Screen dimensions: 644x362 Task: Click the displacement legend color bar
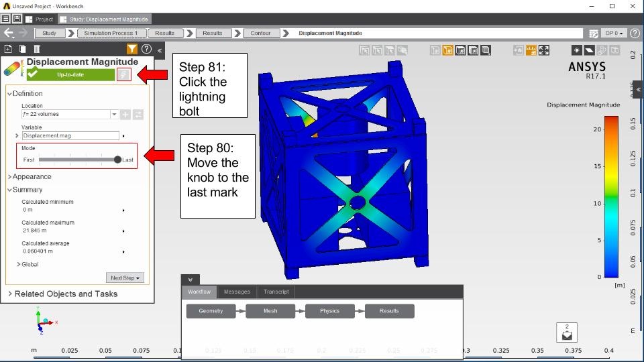click(x=611, y=197)
